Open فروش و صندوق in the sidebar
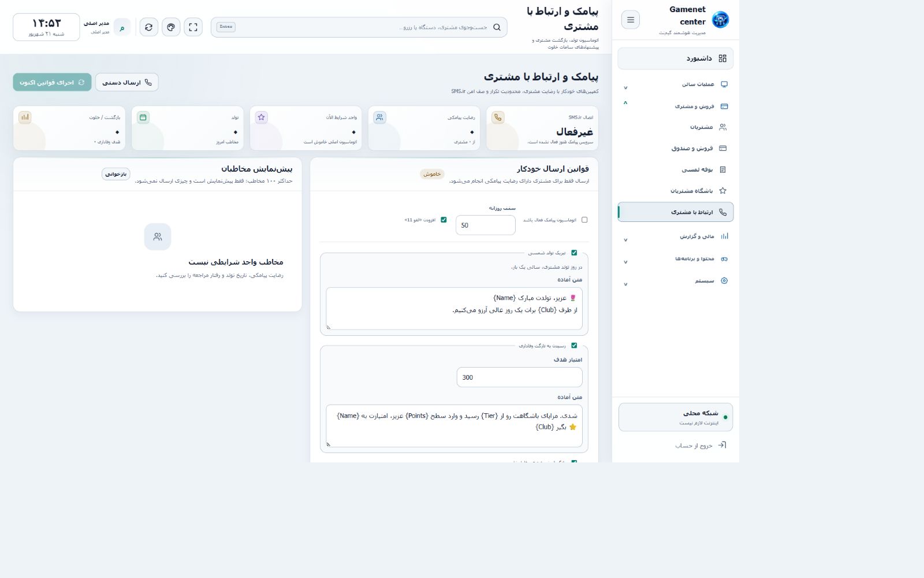The image size is (924, 578). point(676,149)
